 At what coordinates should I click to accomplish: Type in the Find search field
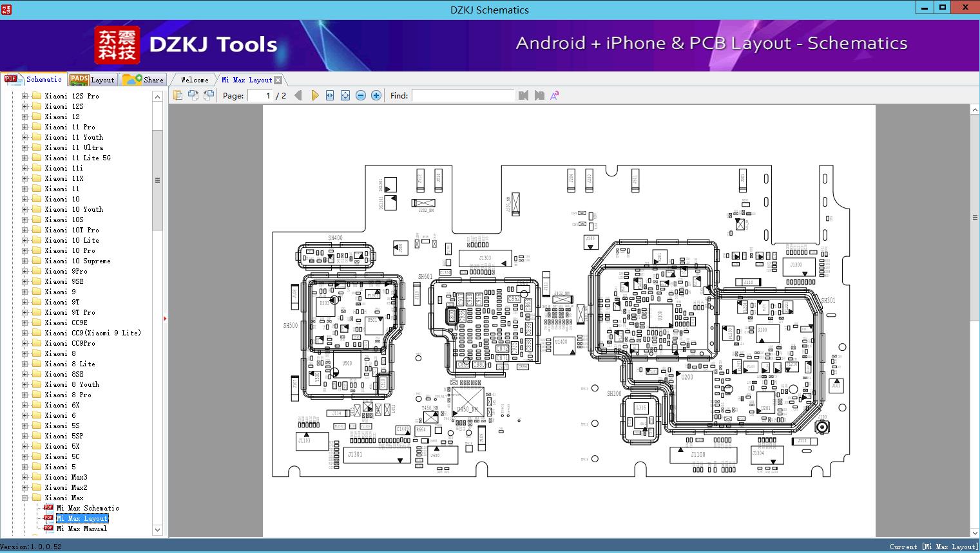click(x=463, y=95)
